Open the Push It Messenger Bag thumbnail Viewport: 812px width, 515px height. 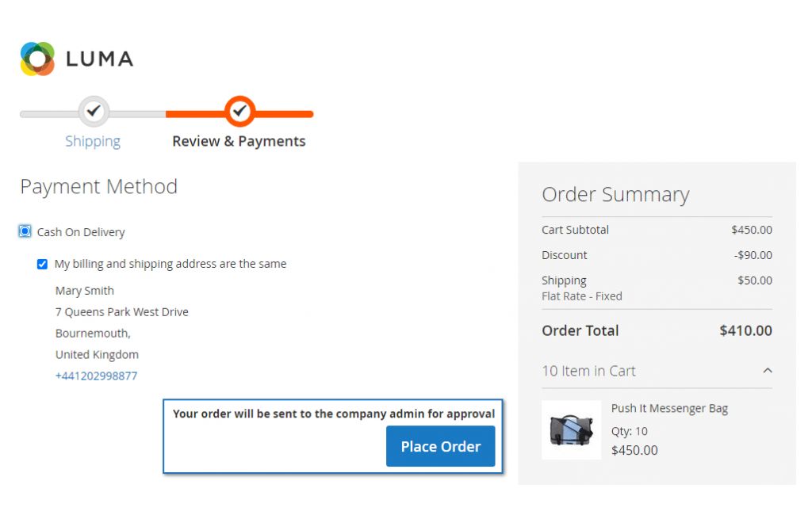click(x=571, y=430)
